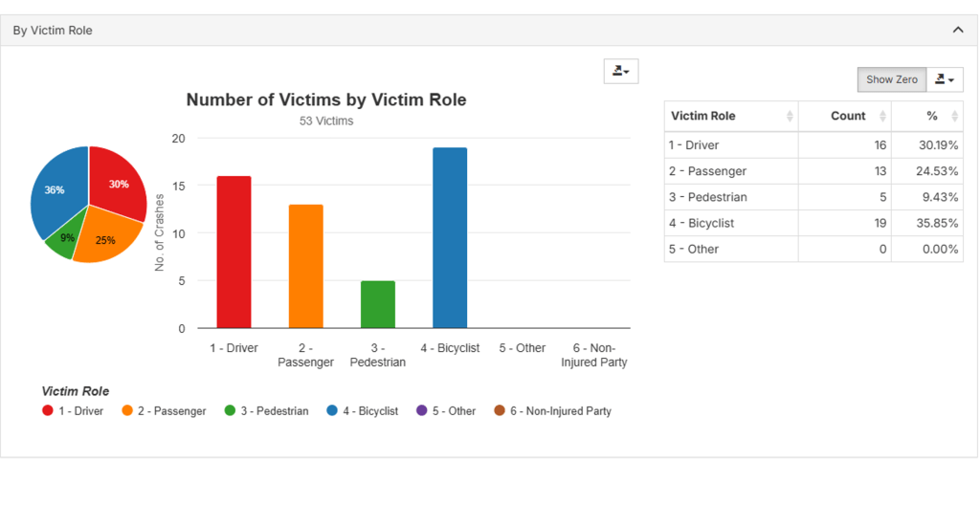
Task: Sort table by Count column
Action: click(845, 116)
